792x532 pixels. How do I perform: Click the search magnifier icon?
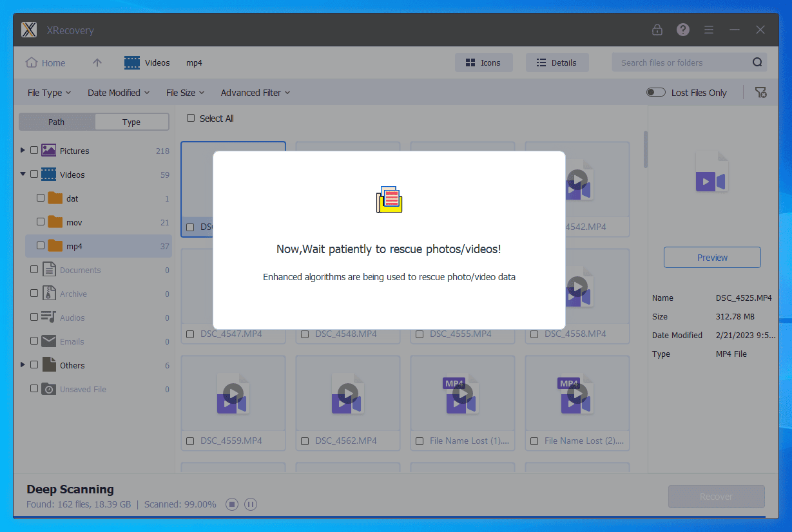pyautogui.click(x=757, y=62)
